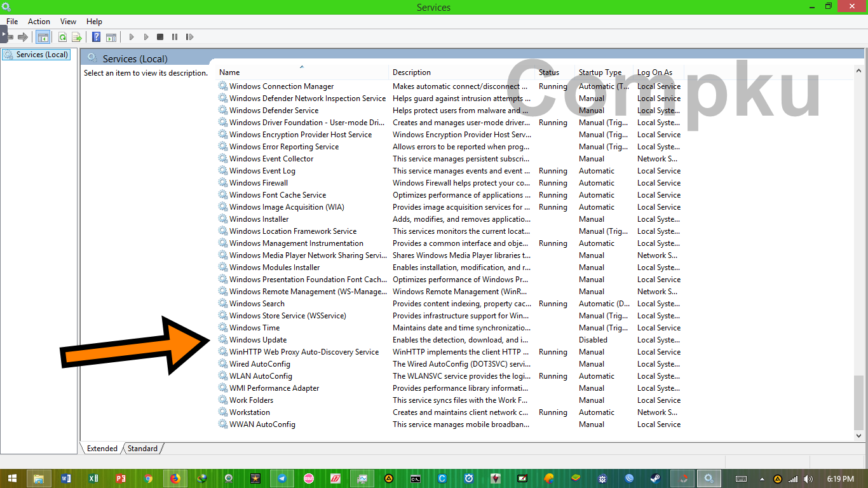Select the Windows Defender Service name
Viewport: 868px width, 488px height.
(274, 111)
